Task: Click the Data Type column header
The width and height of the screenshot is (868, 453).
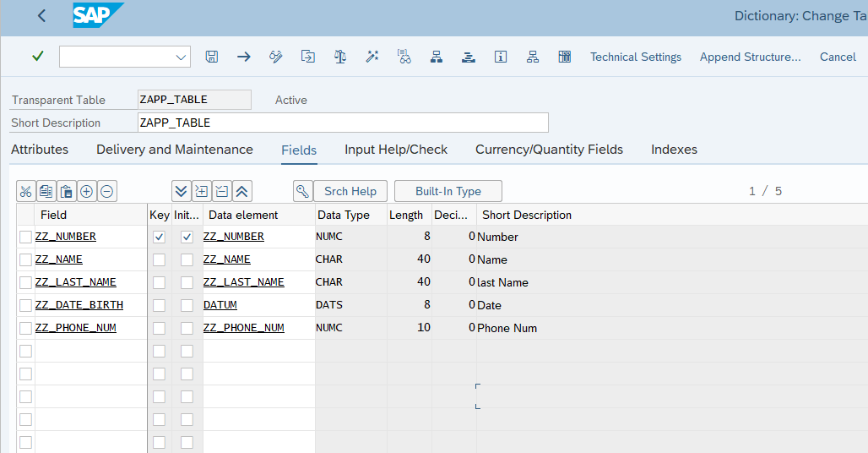Action: coord(351,215)
